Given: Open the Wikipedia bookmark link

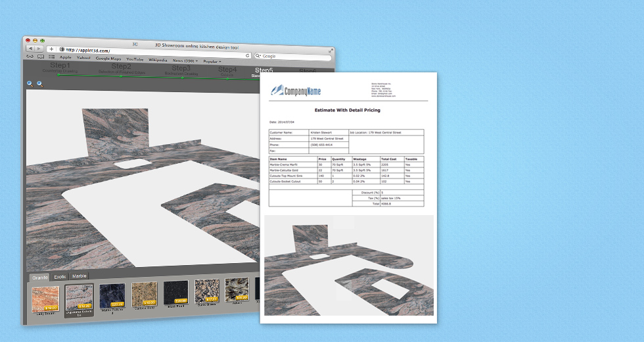Looking at the screenshot, I should pos(158,60).
